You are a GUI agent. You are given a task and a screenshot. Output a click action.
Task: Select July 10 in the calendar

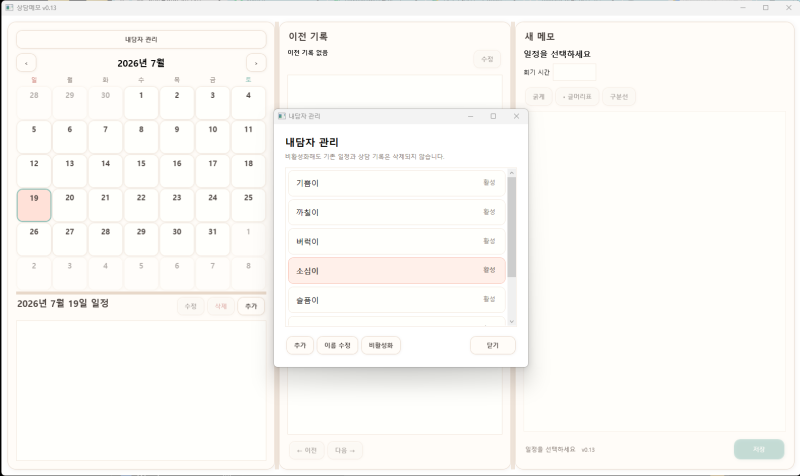(213, 137)
